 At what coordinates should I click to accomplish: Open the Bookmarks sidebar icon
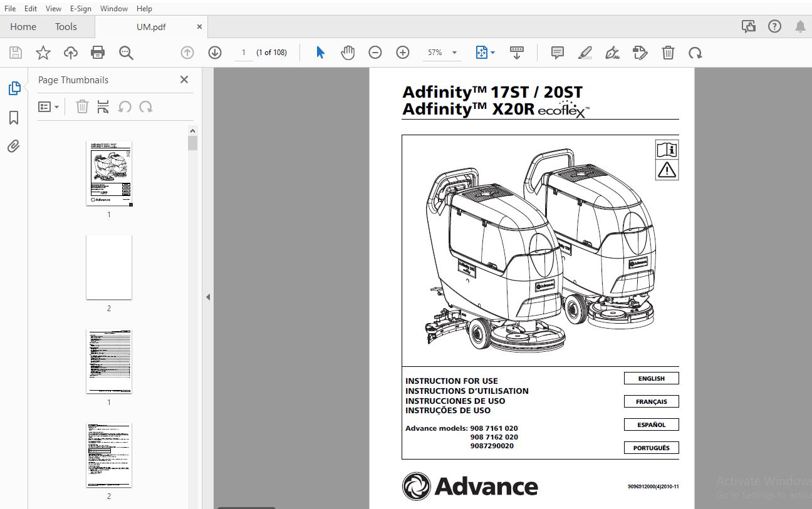click(x=14, y=118)
